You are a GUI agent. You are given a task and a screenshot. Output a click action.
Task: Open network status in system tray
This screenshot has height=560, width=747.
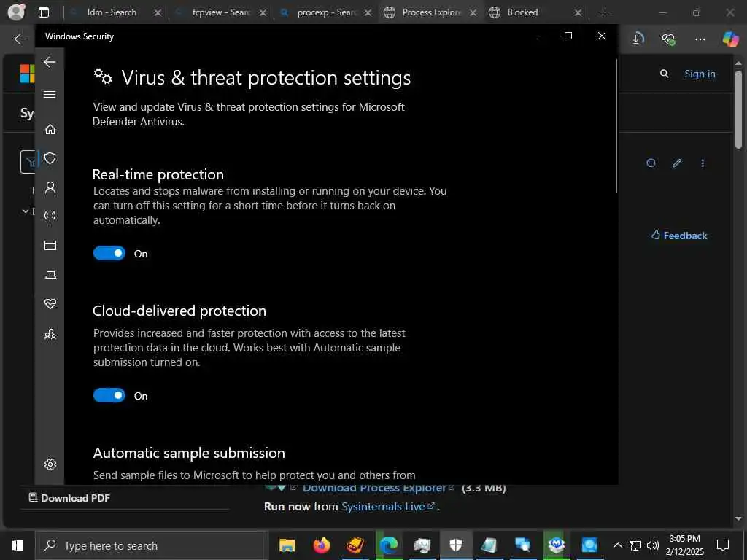635,545
